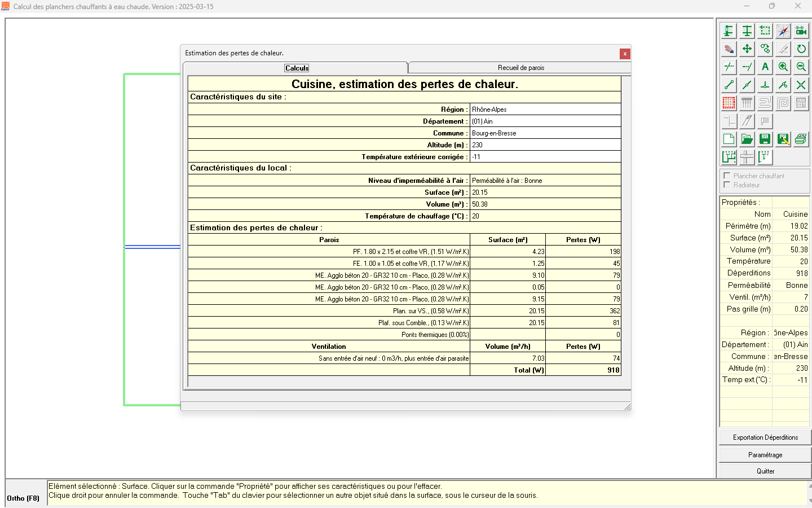Enable the Plancher chauffant checkbox
Viewport: 812px width, 508px height.
[726, 176]
